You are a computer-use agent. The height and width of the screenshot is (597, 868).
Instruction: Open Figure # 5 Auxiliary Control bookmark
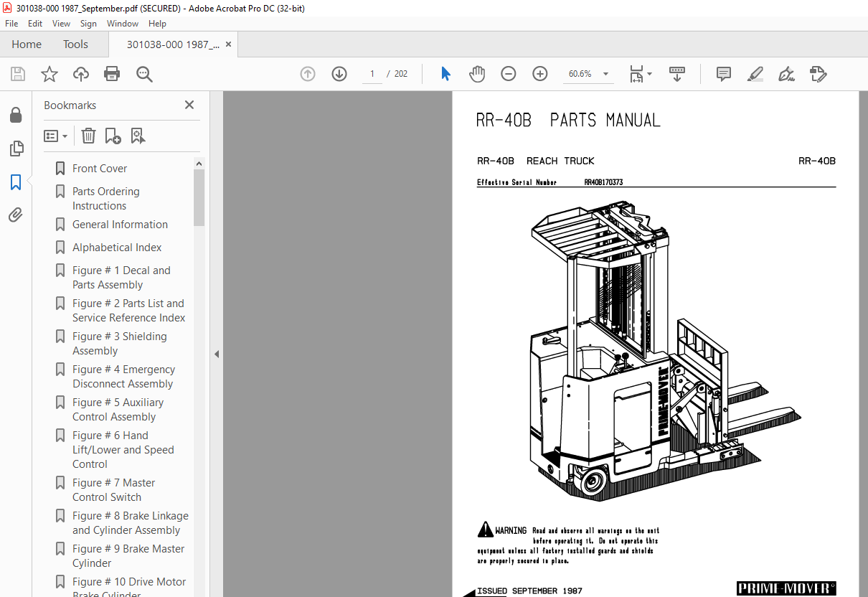click(x=118, y=410)
